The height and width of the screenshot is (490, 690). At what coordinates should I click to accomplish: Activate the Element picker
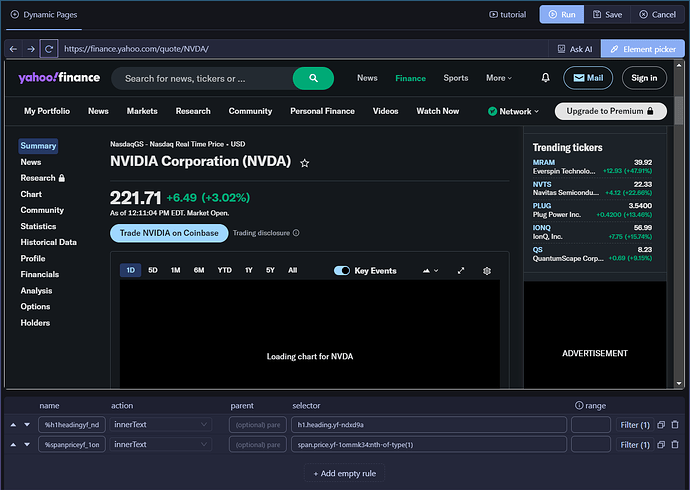coord(643,49)
